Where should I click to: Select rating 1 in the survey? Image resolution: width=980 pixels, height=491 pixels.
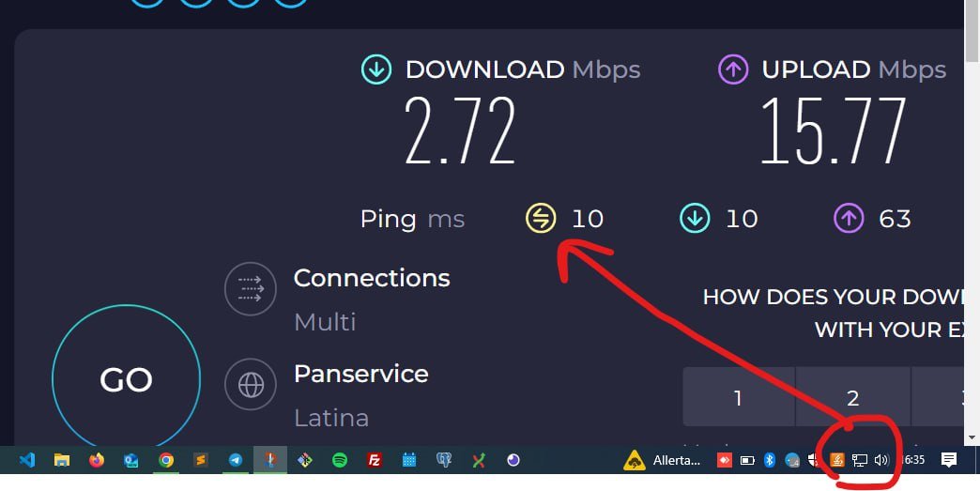click(738, 397)
